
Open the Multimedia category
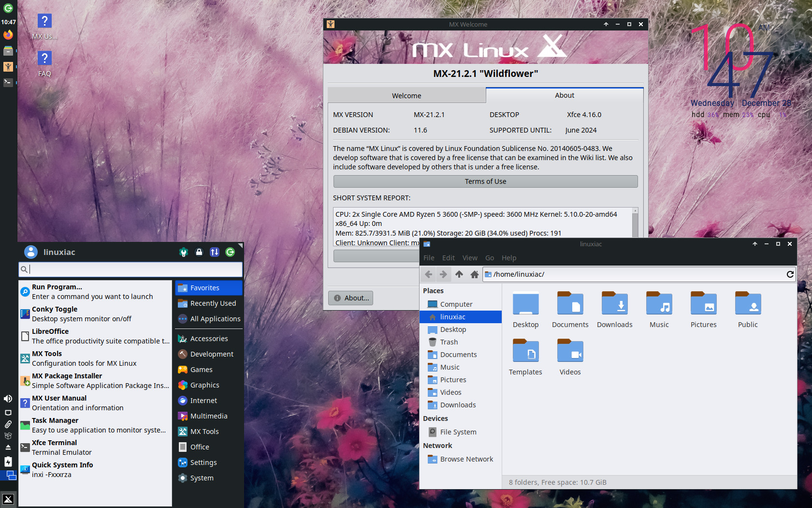[x=209, y=416]
